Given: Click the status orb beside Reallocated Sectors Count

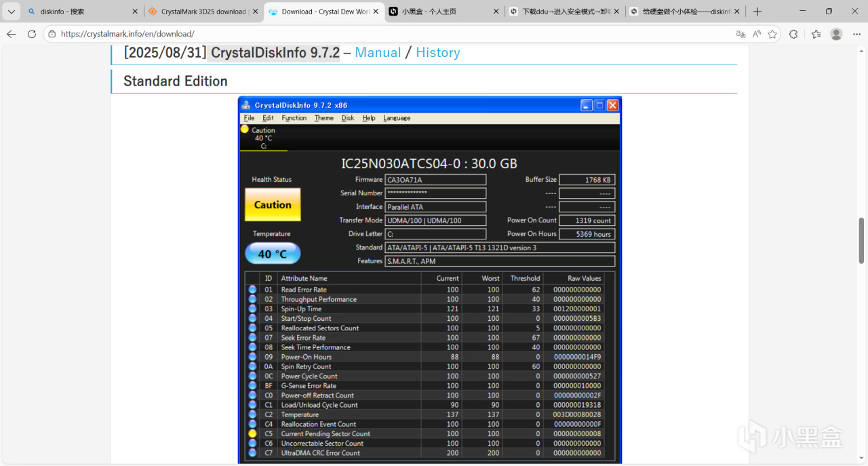Looking at the screenshot, I should click(x=252, y=328).
